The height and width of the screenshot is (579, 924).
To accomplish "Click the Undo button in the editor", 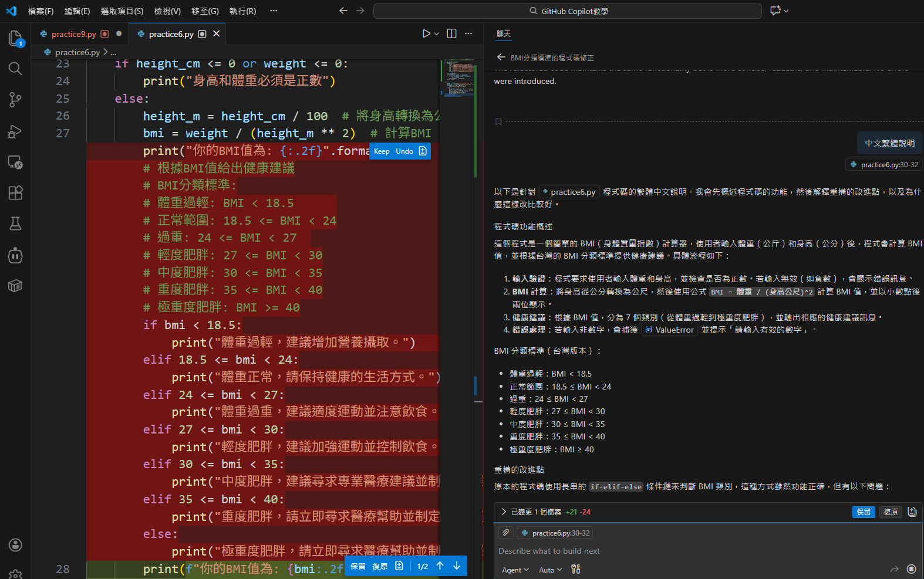I will tap(404, 151).
